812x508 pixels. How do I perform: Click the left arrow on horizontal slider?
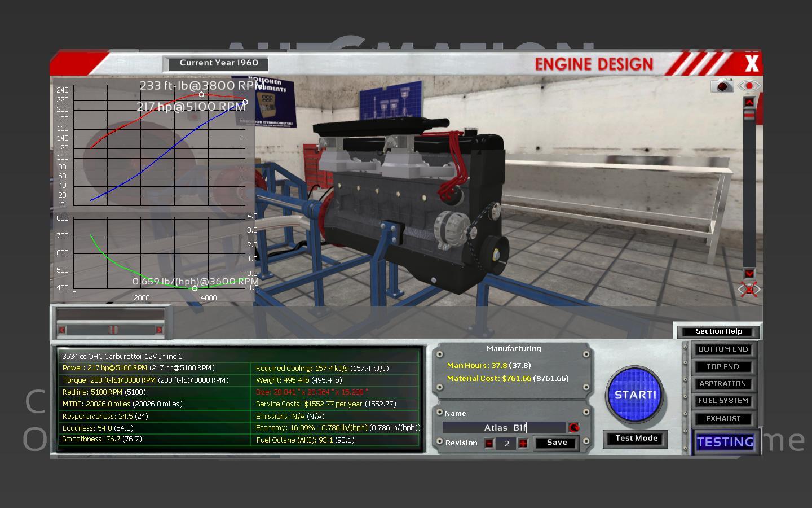(62, 330)
